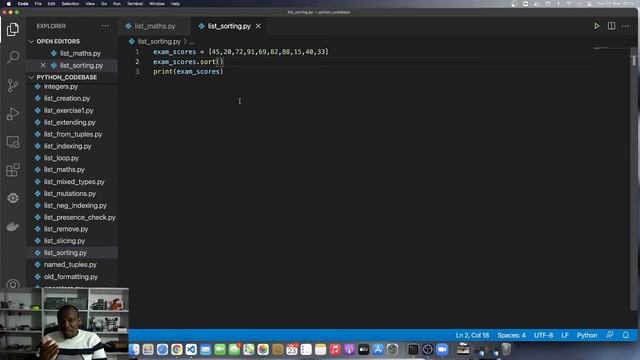Open Photos app in the dock
This screenshot has height=360, width=640.
263,349
